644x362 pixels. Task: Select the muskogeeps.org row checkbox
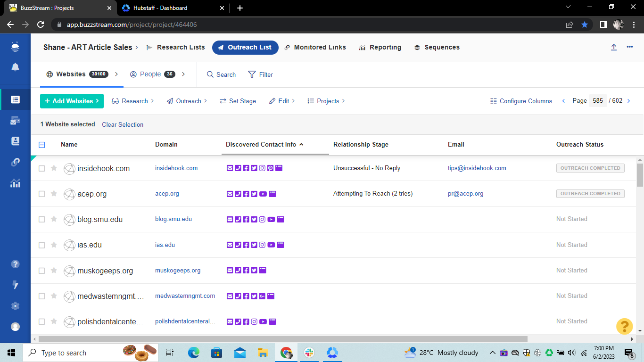click(41, 271)
